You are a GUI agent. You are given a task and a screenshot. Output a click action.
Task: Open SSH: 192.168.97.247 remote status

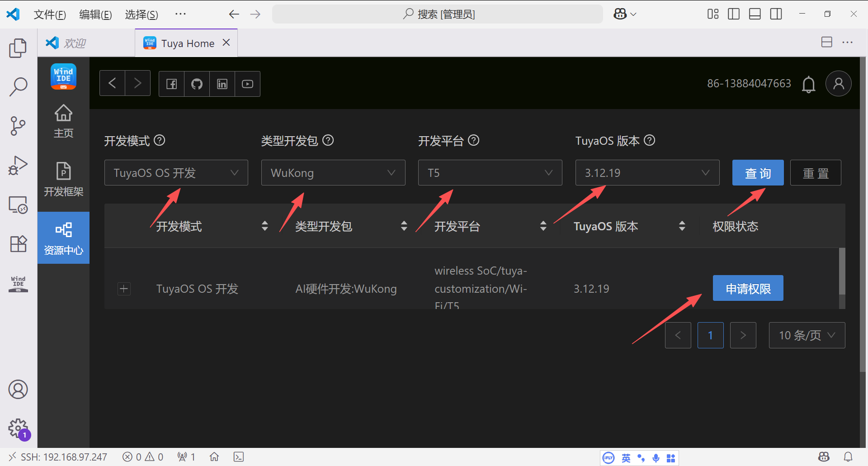coord(58,457)
